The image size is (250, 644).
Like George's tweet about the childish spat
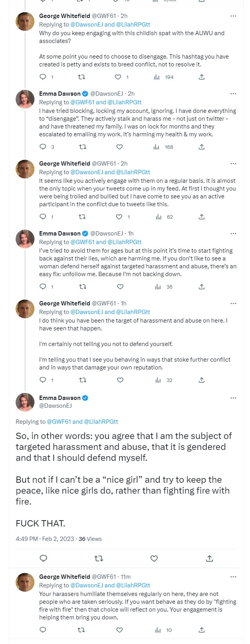[118, 77]
